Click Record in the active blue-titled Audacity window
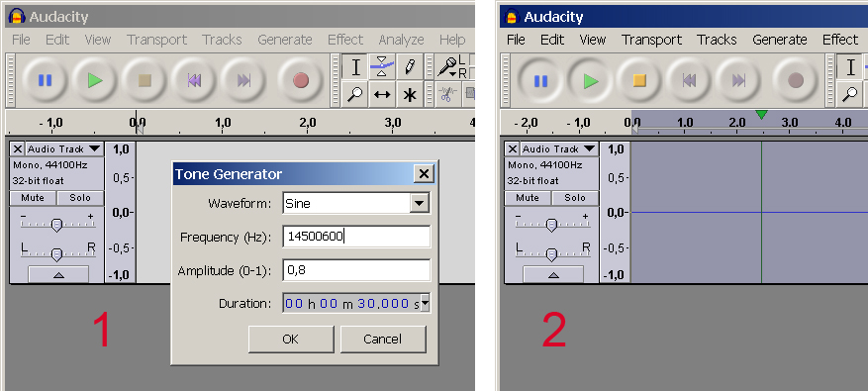 795,81
